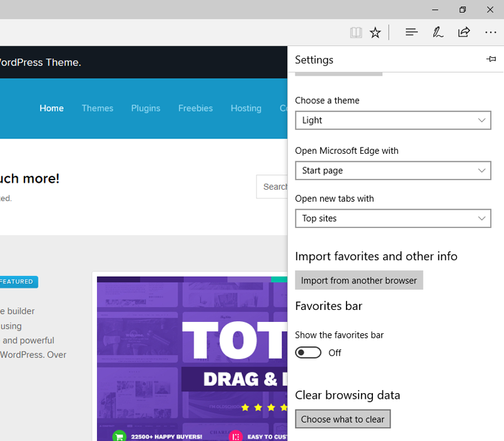Open Plugins in site navigation
Viewport: 504px width, 441px height.
pos(146,108)
